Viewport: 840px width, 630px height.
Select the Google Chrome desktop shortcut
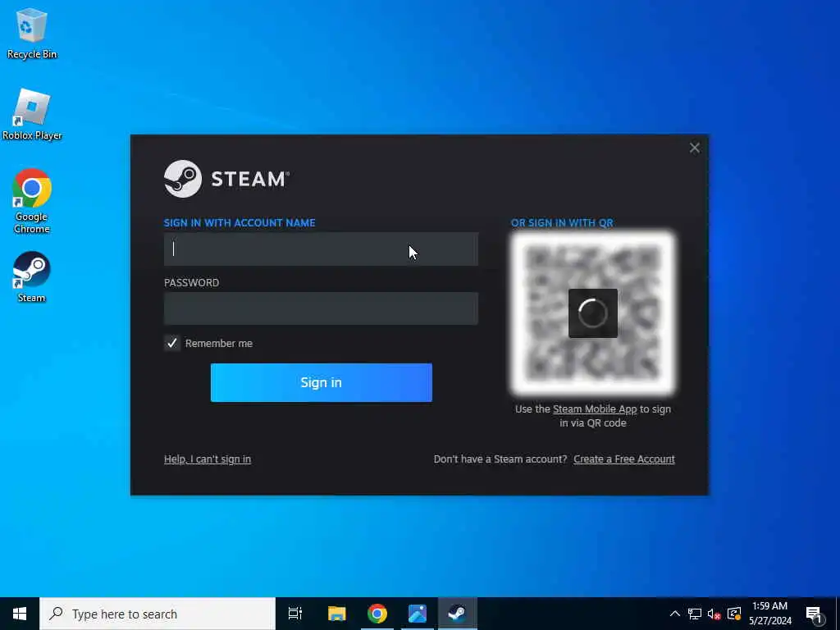pyautogui.click(x=32, y=202)
